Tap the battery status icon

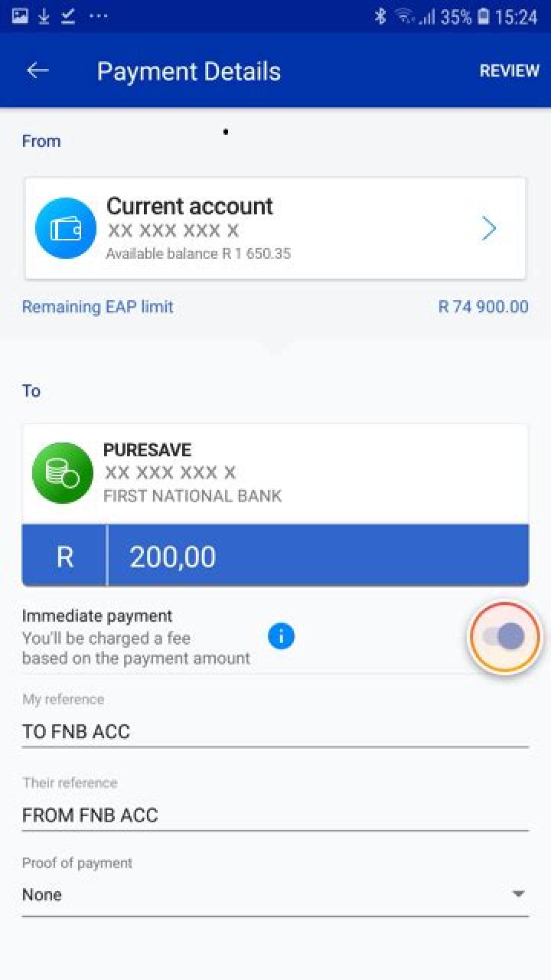click(x=483, y=16)
